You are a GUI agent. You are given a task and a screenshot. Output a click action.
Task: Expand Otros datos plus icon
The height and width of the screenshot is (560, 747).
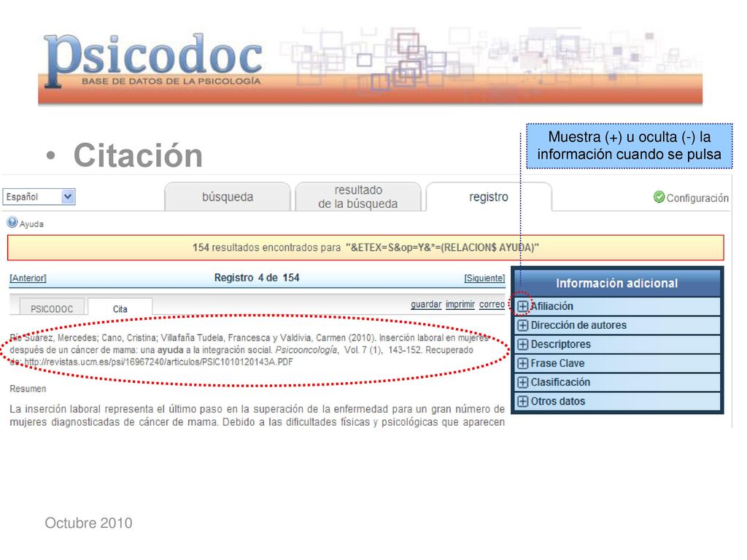[x=522, y=402]
